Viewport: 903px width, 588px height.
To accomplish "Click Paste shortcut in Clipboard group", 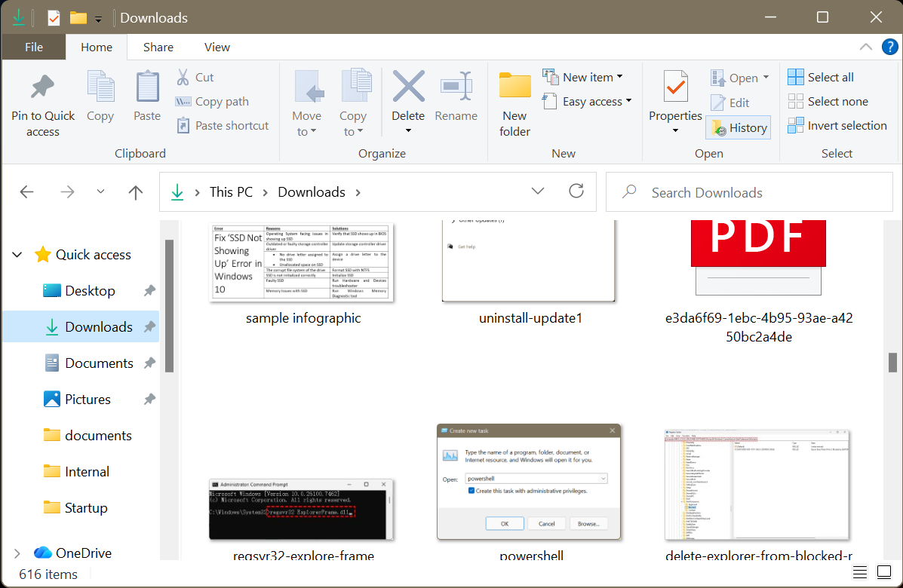I will 223,125.
